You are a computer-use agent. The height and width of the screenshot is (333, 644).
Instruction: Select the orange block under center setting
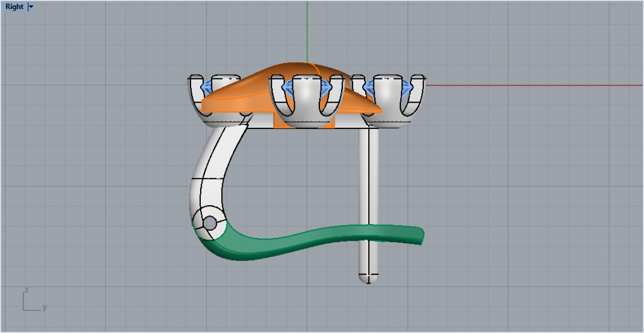tap(279, 122)
